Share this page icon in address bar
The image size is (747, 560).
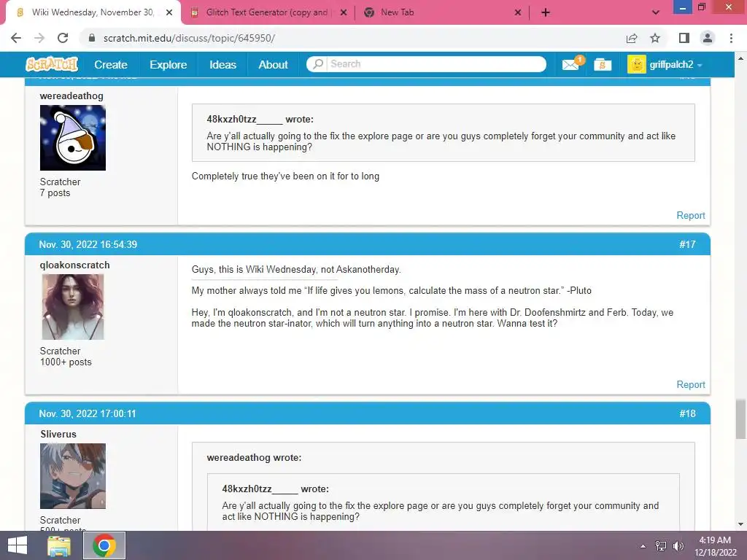[632, 38]
